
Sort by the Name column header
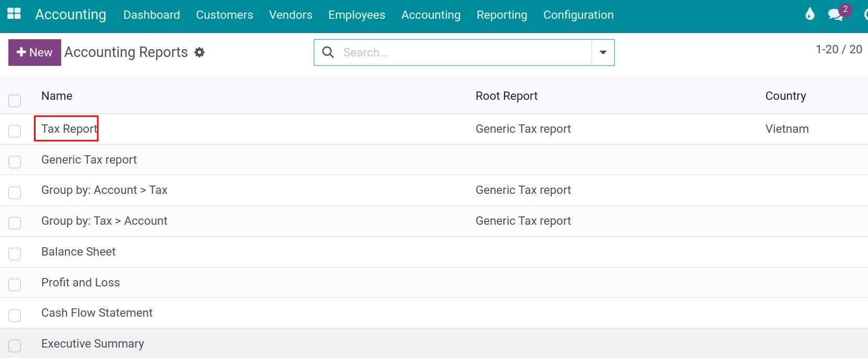[57, 96]
